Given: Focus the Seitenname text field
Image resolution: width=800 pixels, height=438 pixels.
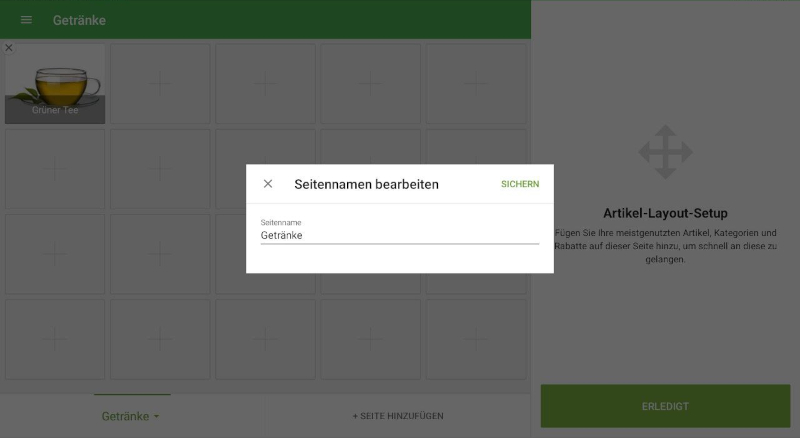Looking at the screenshot, I should click(x=399, y=236).
